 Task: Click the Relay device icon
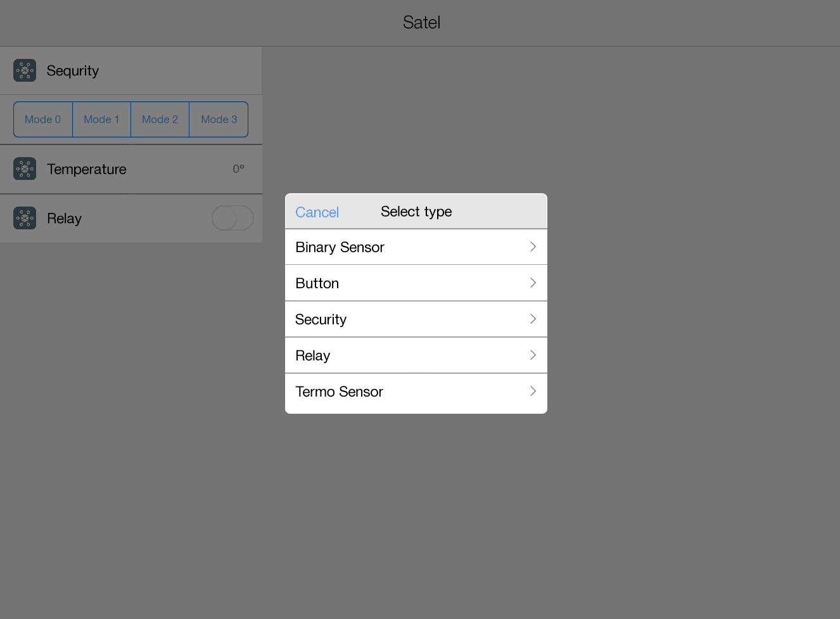pyautogui.click(x=25, y=219)
